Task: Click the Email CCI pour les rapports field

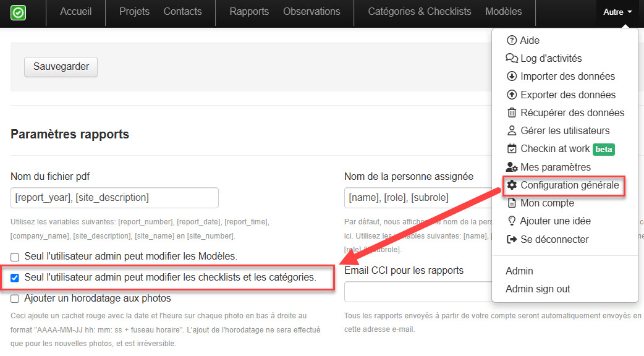Action: pos(418,292)
